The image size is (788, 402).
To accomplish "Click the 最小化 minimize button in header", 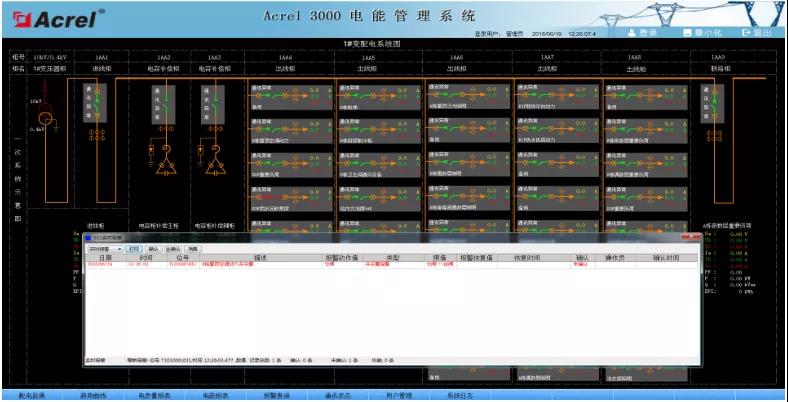I will [x=702, y=33].
